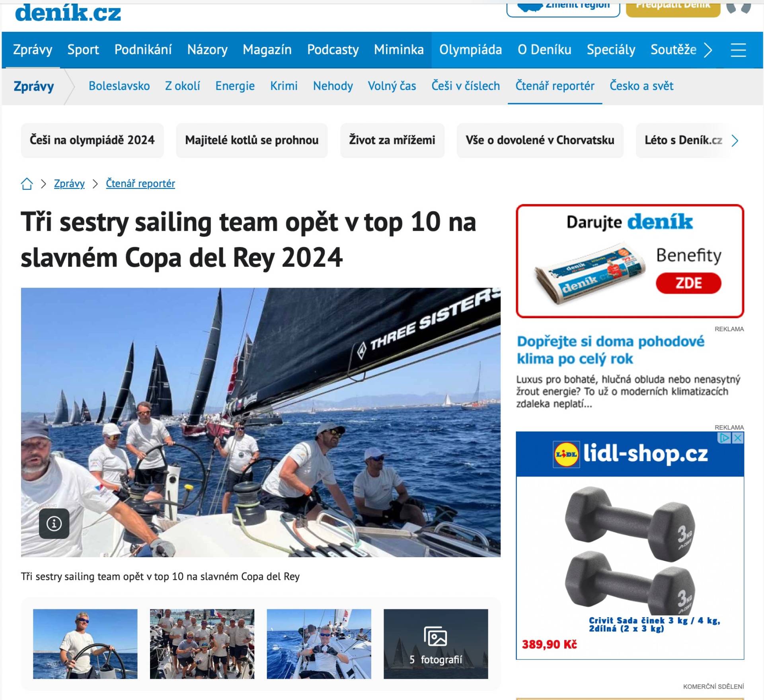
Task: Click the Předplatit Deník button
Action: [x=673, y=8]
